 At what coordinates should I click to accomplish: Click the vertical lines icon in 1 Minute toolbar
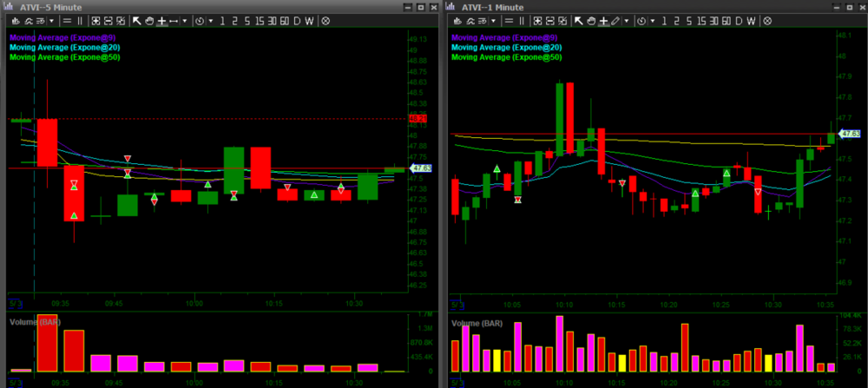[x=523, y=20]
